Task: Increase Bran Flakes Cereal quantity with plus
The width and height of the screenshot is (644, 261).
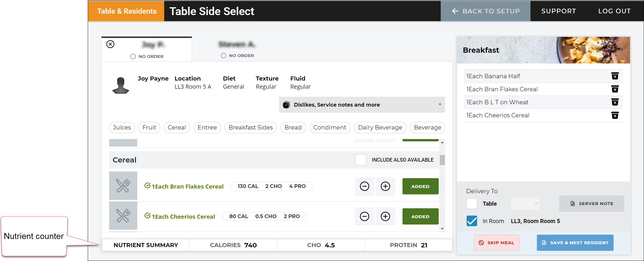Action: 385,186
